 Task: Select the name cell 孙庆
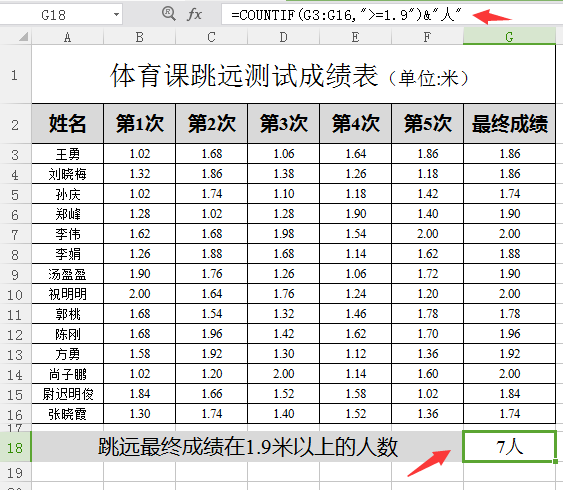[x=68, y=194]
